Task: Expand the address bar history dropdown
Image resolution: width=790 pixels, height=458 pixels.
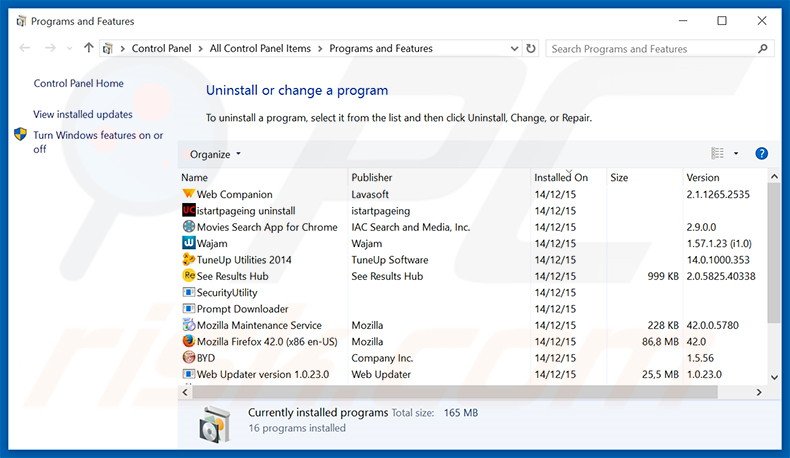Action: (x=514, y=48)
